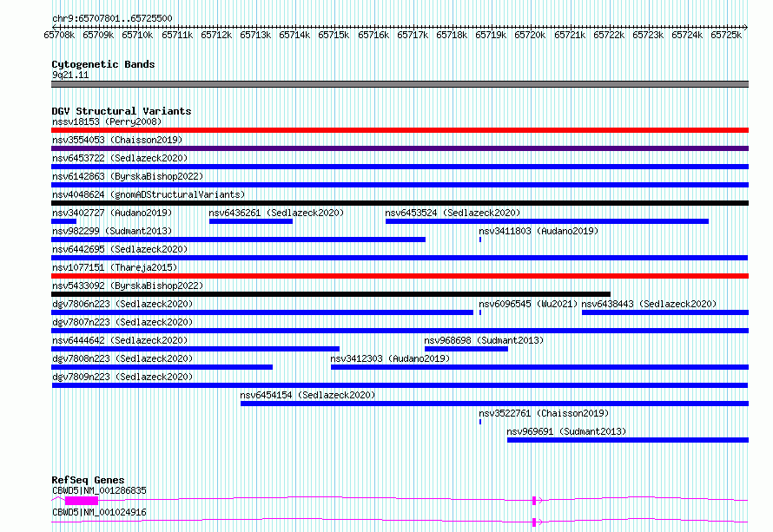Select the black bar of nsv5433092
Screen dimensions: 773x532
click(331, 294)
